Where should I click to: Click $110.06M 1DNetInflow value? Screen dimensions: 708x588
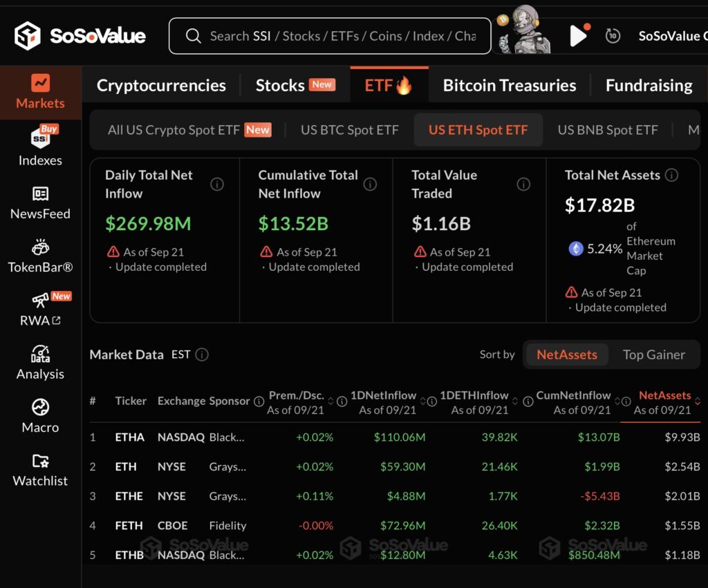tap(400, 437)
